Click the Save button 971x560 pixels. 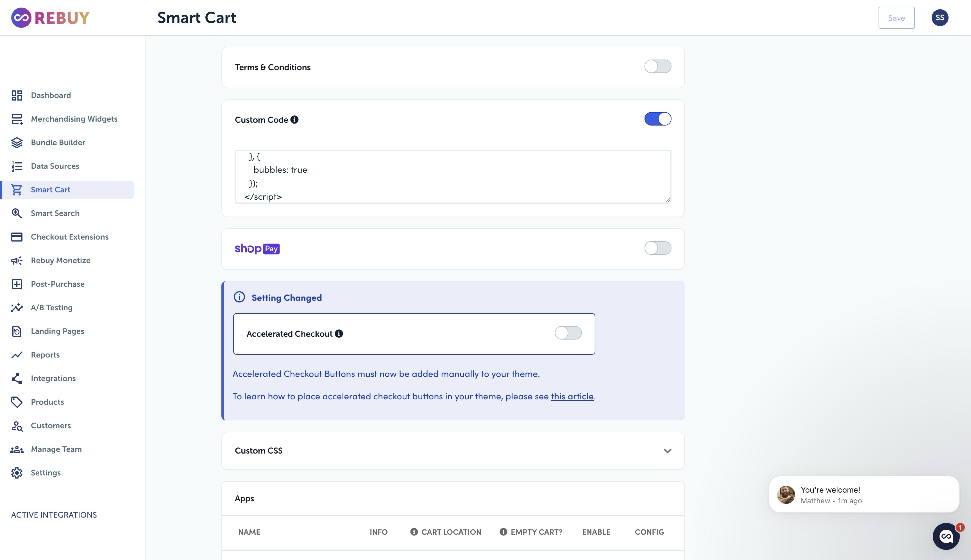(x=896, y=18)
